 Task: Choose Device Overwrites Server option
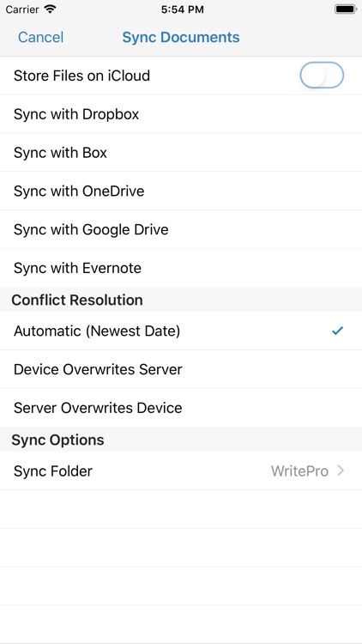pos(181,369)
